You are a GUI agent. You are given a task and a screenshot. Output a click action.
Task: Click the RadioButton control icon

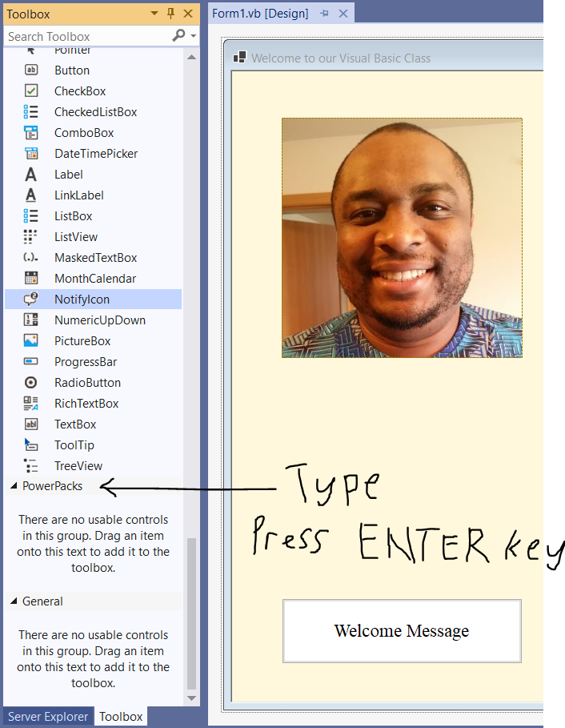pos(31,383)
